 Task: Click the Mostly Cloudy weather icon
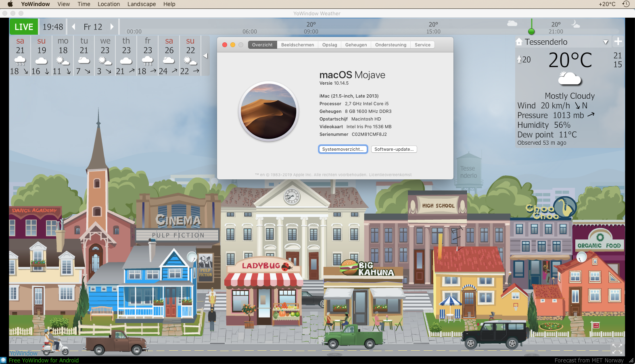[x=570, y=79]
